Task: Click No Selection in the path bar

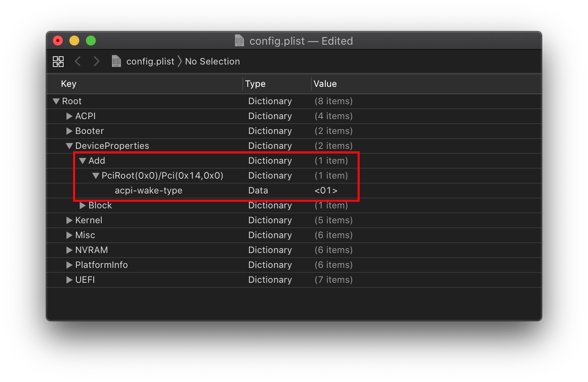Action: click(212, 62)
